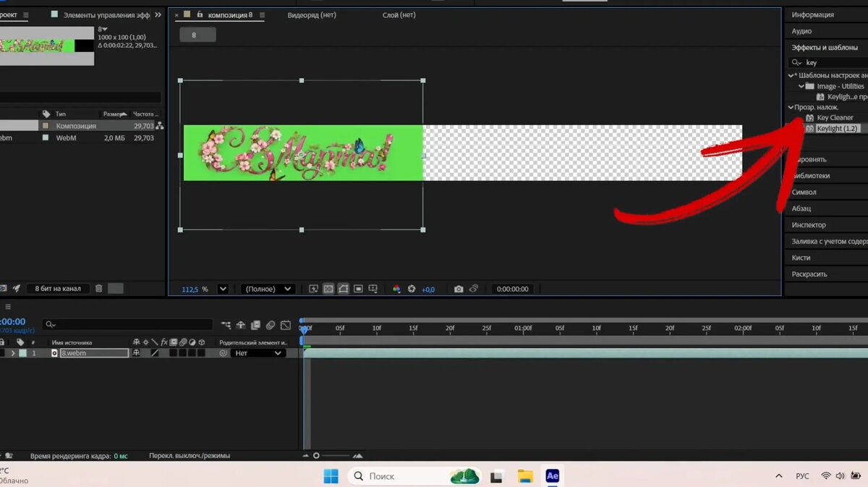Click the effects search field containing key
The image size is (868, 487).
click(828, 62)
